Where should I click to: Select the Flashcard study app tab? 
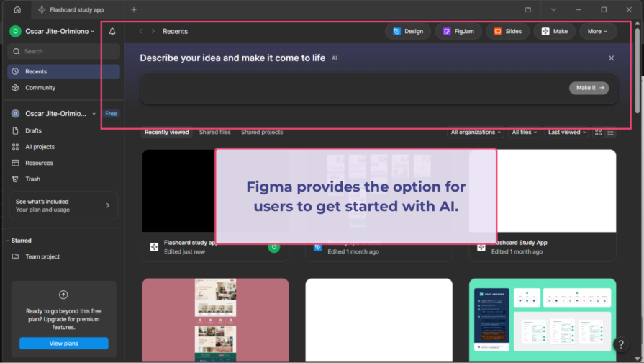pyautogui.click(x=76, y=9)
